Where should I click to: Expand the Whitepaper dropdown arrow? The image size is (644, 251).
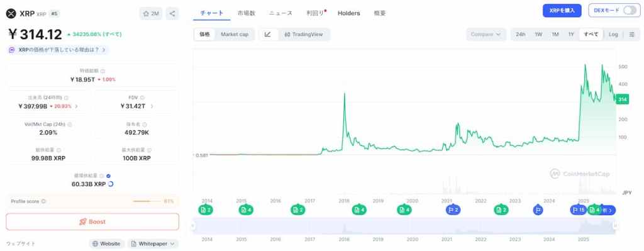tap(172, 243)
